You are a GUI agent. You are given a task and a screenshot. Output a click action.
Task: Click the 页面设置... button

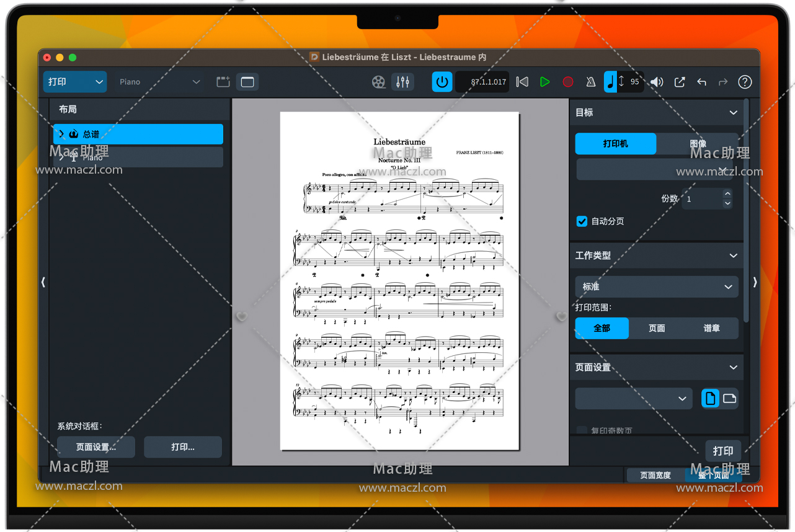tap(95, 447)
